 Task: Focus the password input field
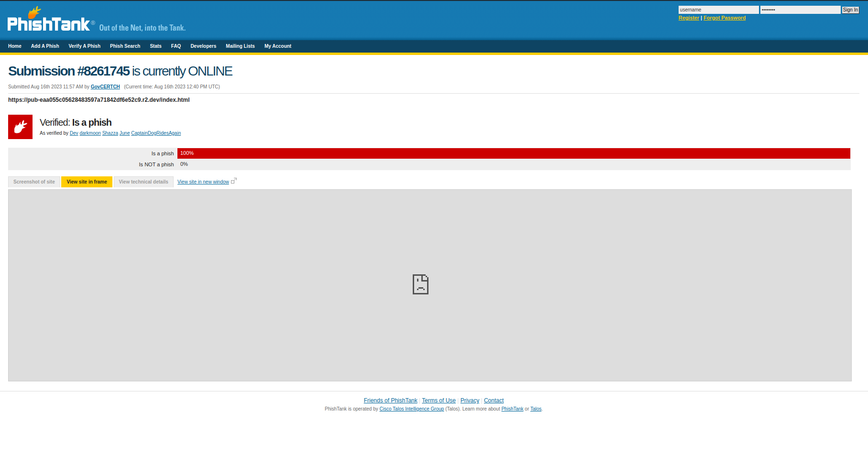[x=800, y=10]
